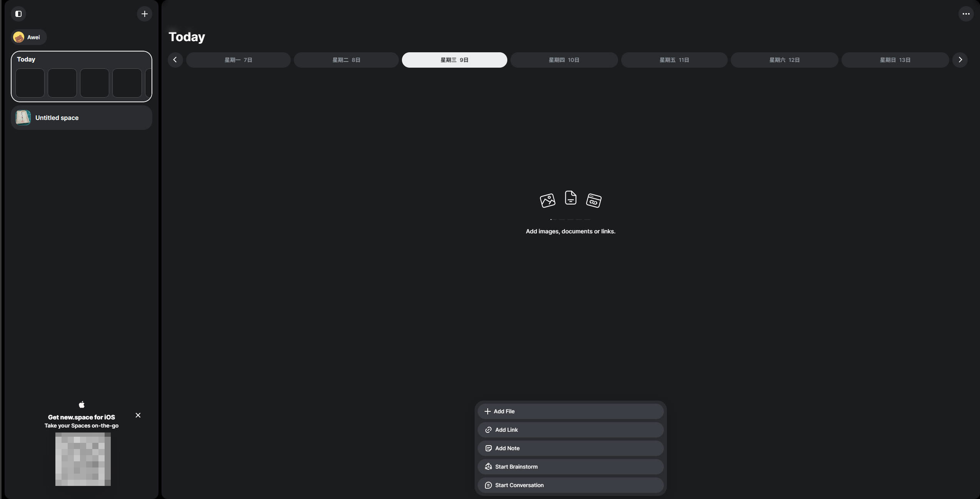Viewport: 980px width, 499px height.
Task: Create a new space with the plus icon
Action: tap(145, 14)
